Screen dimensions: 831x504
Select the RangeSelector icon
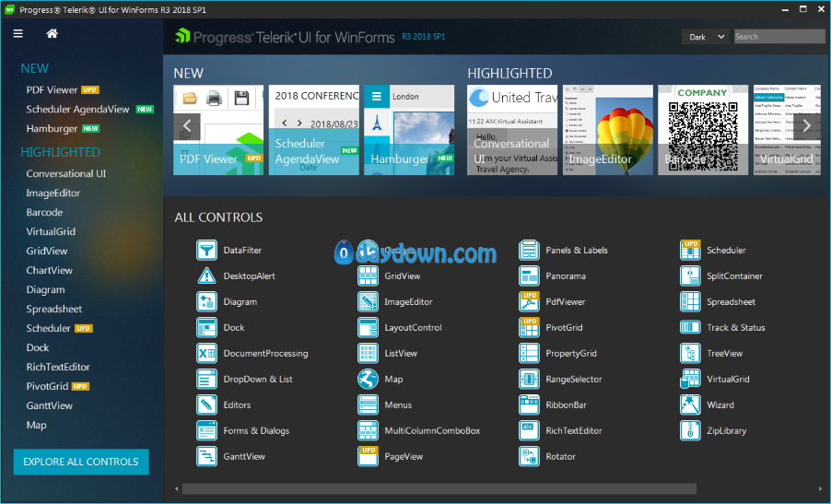[x=529, y=379]
